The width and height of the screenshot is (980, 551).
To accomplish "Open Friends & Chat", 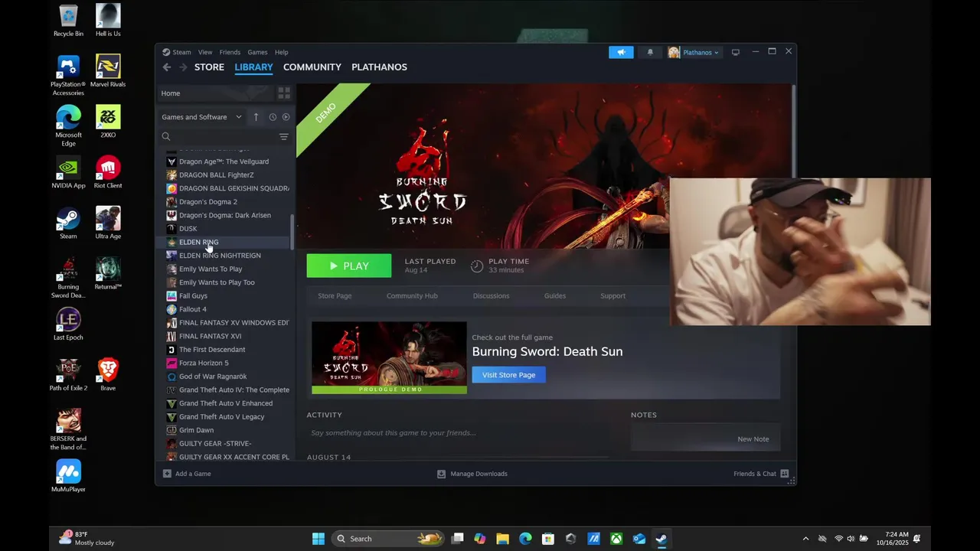I will click(x=761, y=474).
